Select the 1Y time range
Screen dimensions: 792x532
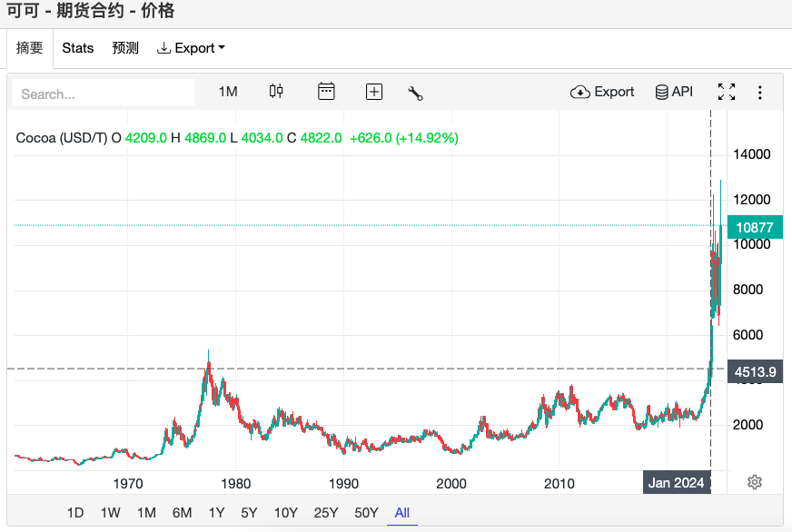pos(216,513)
